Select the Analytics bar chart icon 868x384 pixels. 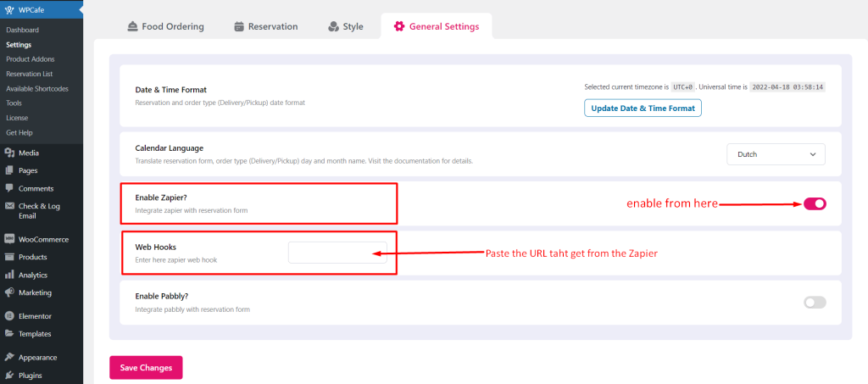tap(8, 275)
